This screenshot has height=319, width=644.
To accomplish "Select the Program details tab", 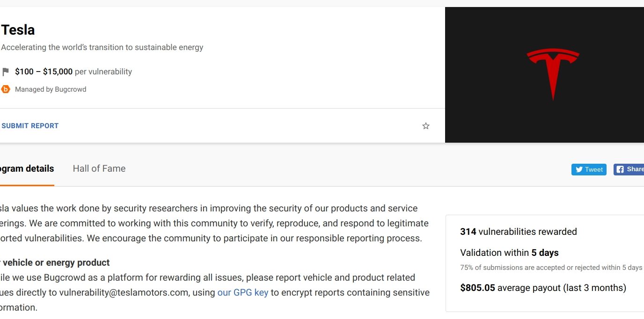I will [27, 169].
